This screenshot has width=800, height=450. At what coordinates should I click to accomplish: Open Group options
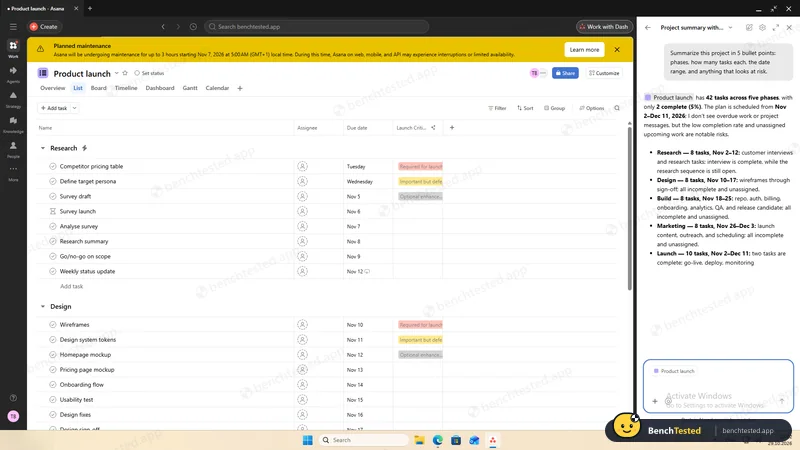pos(555,108)
